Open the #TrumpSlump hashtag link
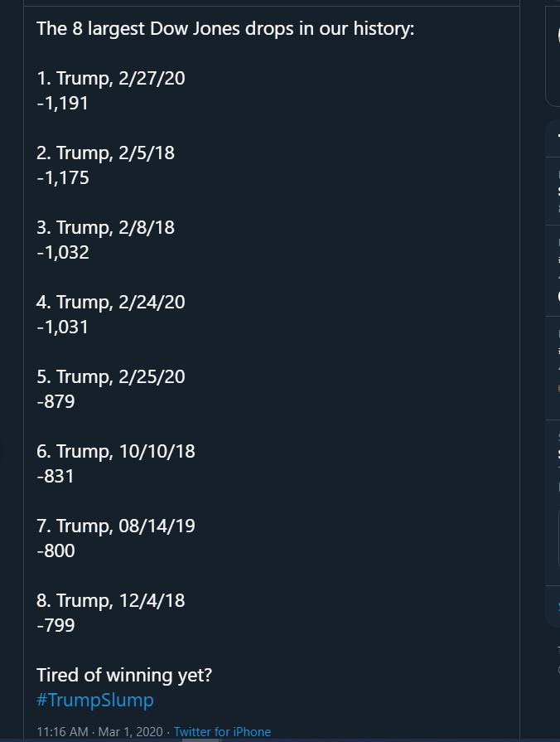 click(95, 700)
